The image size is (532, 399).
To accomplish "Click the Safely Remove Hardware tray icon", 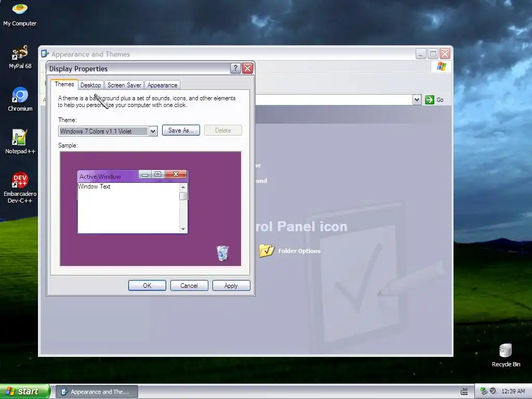I will 484,391.
